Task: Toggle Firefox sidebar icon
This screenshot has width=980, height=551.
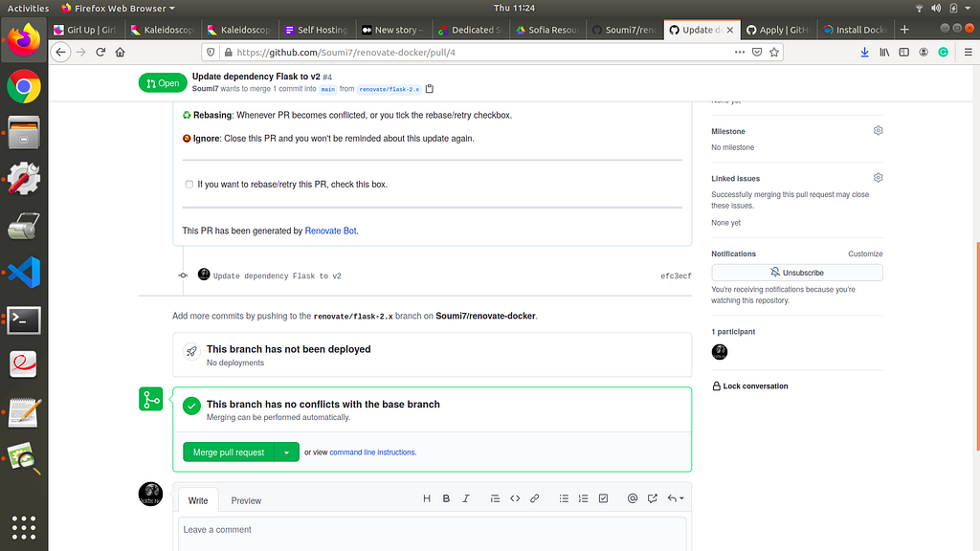Action: [x=903, y=53]
